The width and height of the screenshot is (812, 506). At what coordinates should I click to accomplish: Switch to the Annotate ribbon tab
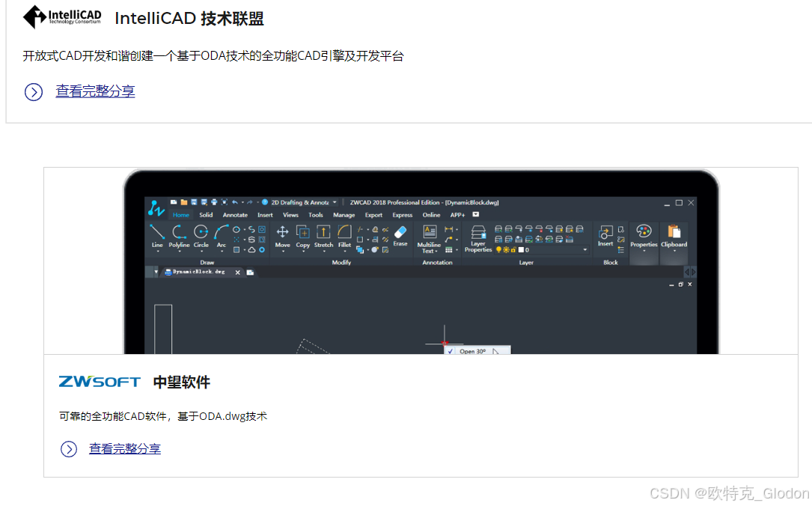(235, 215)
